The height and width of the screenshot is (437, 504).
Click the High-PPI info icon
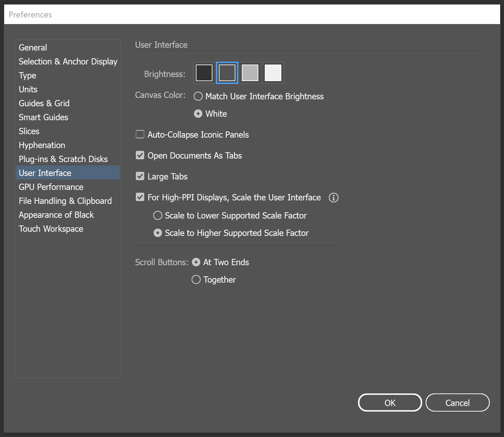333,198
